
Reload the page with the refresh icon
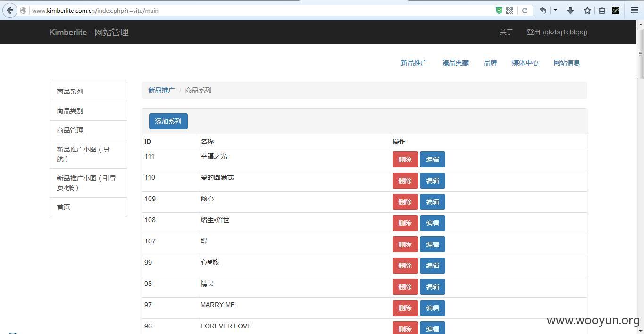click(x=525, y=10)
